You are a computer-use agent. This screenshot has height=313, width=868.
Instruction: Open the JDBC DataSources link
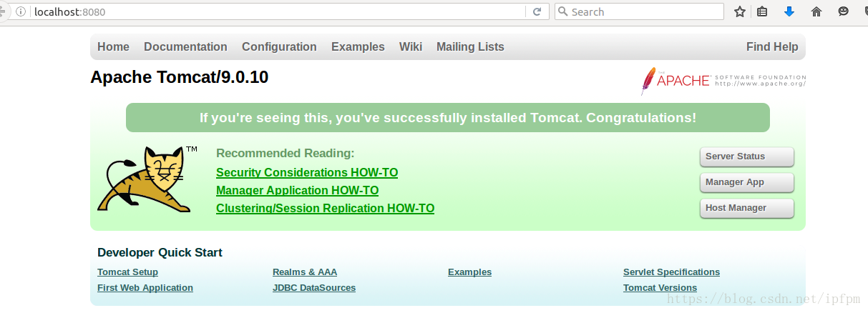(x=314, y=287)
